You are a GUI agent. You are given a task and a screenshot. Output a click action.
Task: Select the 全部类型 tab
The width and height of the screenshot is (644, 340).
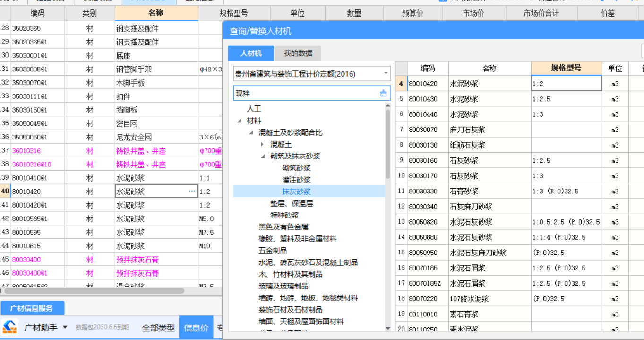point(158,328)
